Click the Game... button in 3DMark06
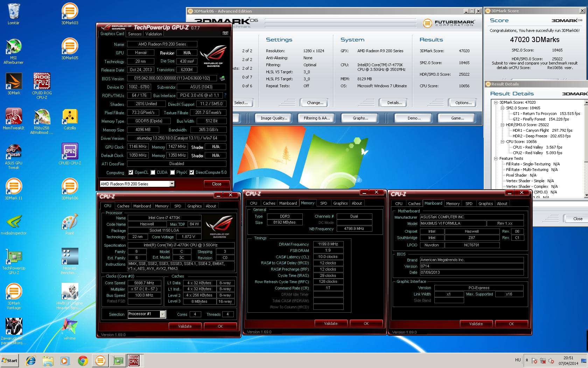 coord(457,118)
